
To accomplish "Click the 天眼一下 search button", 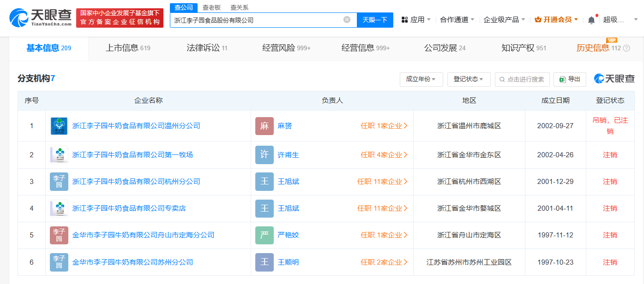I will (x=375, y=20).
